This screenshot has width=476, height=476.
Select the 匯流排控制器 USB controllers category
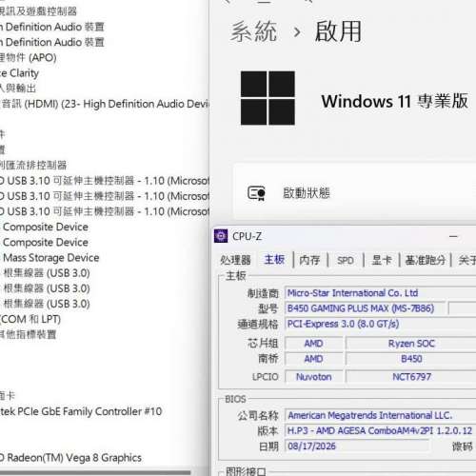coord(33,165)
